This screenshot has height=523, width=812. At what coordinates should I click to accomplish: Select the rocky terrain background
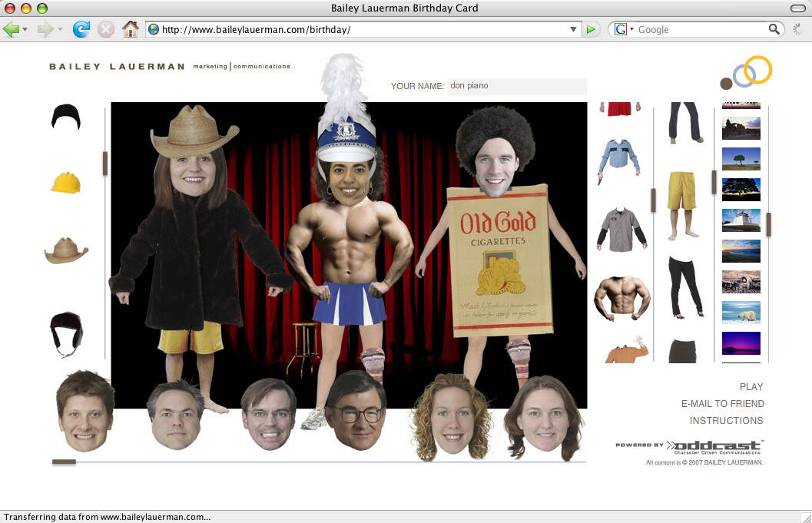[x=741, y=282]
